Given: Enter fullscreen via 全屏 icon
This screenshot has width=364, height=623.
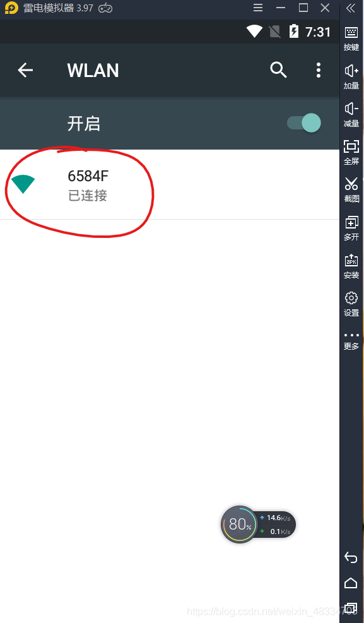Looking at the screenshot, I should coord(351,153).
